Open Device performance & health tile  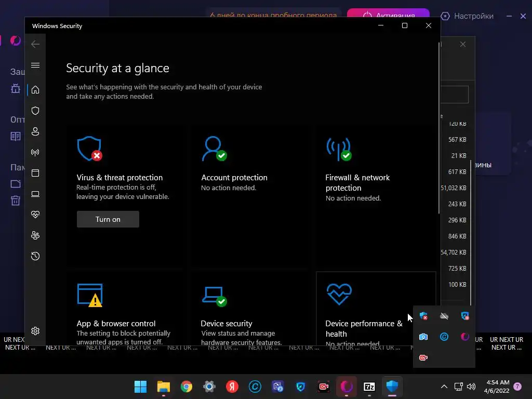[x=376, y=308]
